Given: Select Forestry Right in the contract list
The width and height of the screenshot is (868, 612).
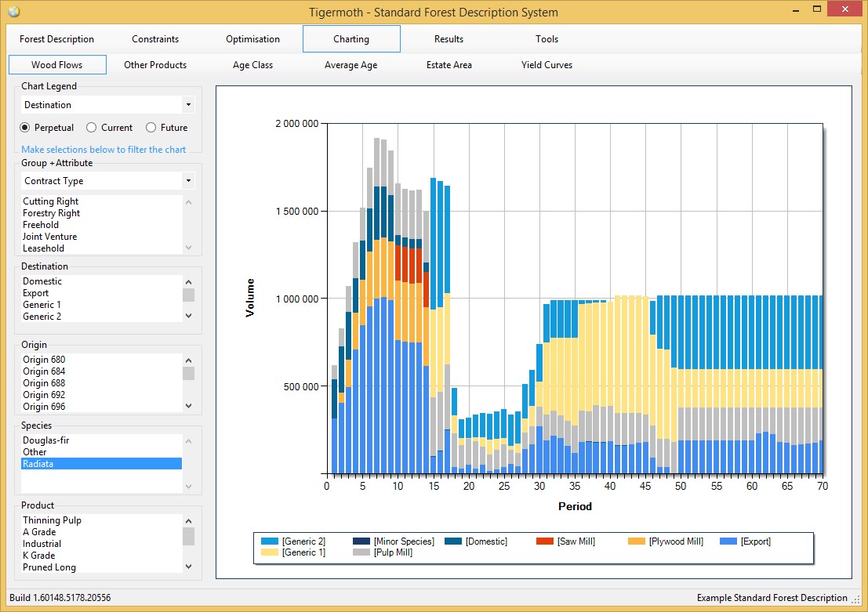Looking at the screenshot, I should (102, 213).
